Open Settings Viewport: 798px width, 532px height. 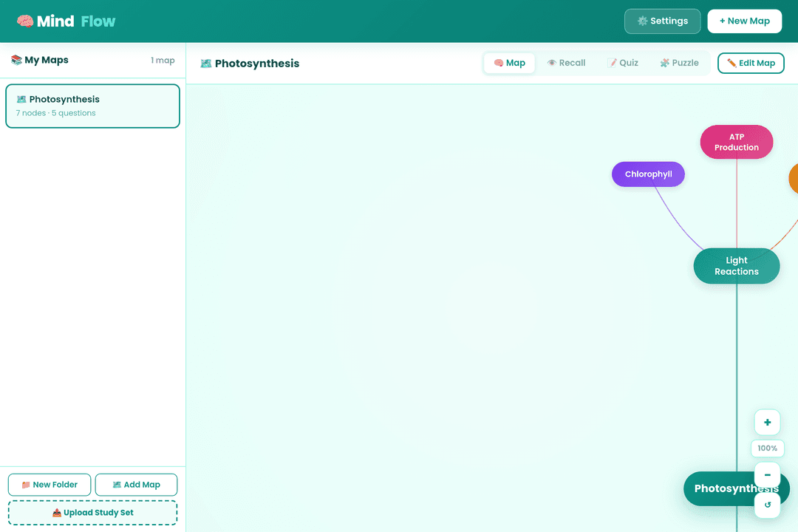click(662, 21)
